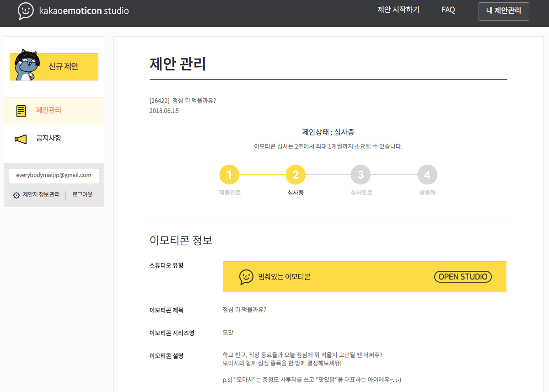Screen dimensions: 549x392
Task: Click step 4 circle 상품화
Action: coord(427,175)
